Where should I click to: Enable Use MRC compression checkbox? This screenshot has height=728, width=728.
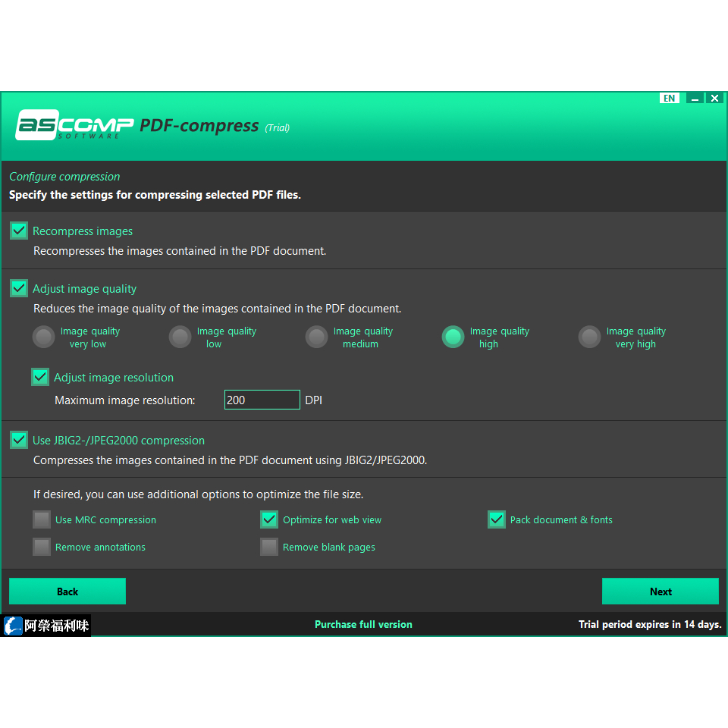42,519
